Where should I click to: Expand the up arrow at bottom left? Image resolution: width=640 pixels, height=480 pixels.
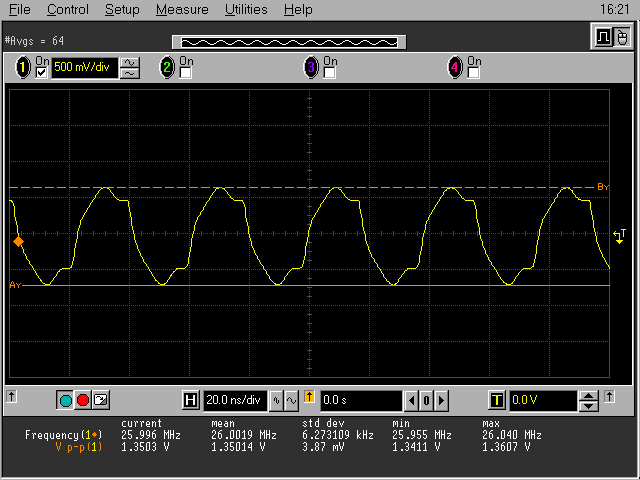click(11, 397)
